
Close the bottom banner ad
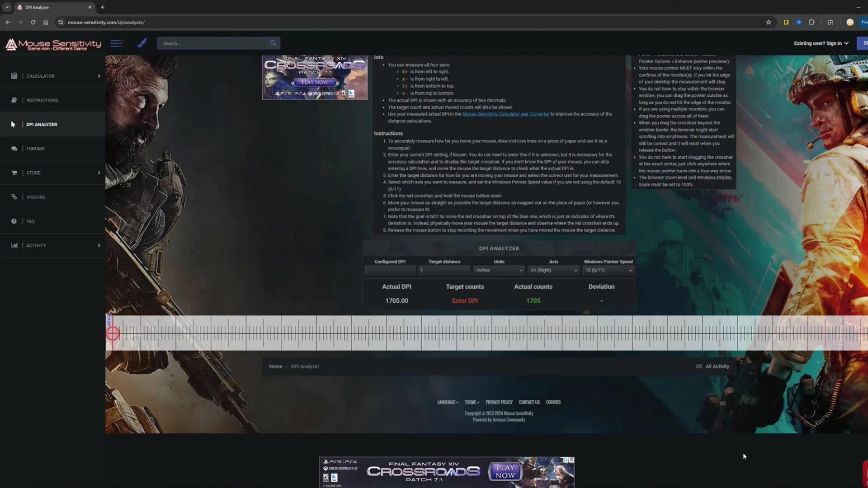coord(571,460)
